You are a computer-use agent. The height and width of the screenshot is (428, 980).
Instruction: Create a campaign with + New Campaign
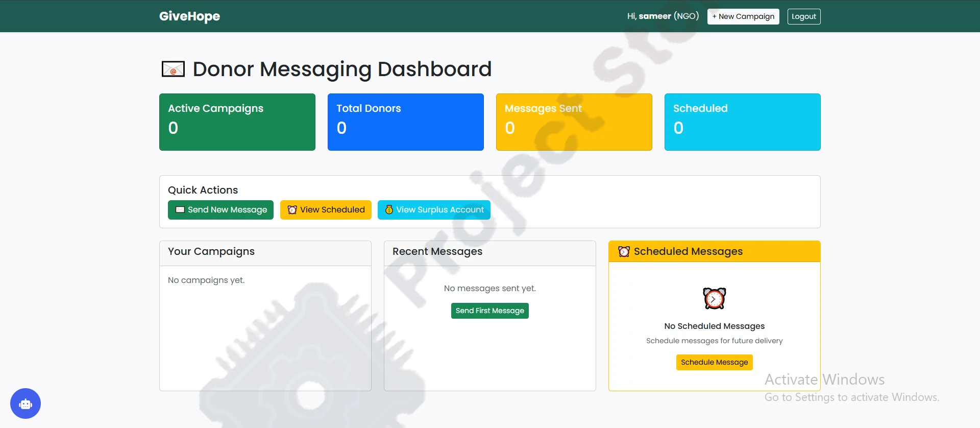click(743, 16)
